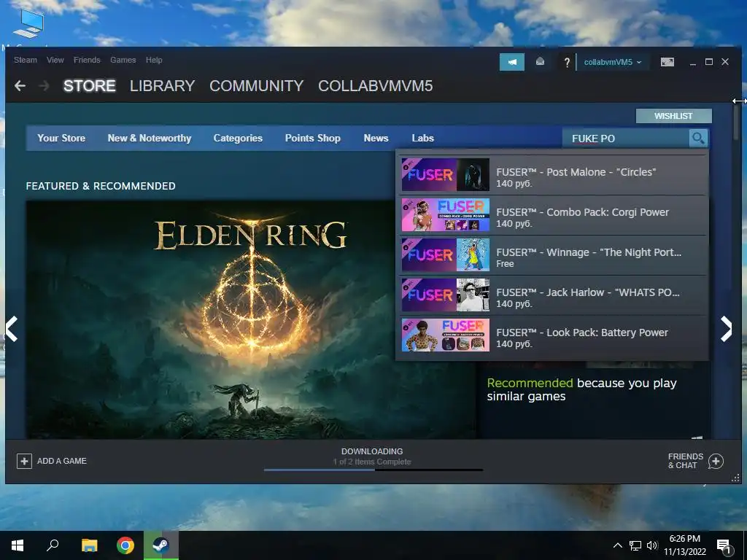Open the Points Shop link

pos(312,138)
